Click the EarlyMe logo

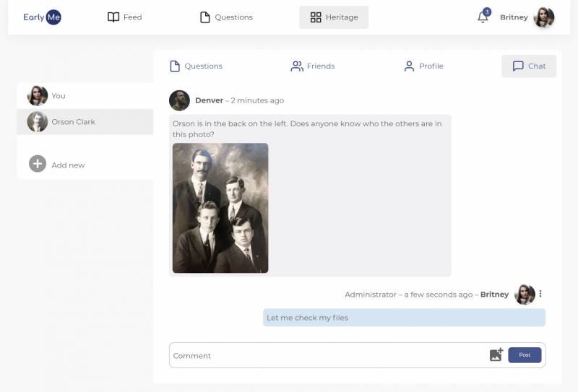click(42, 17)
